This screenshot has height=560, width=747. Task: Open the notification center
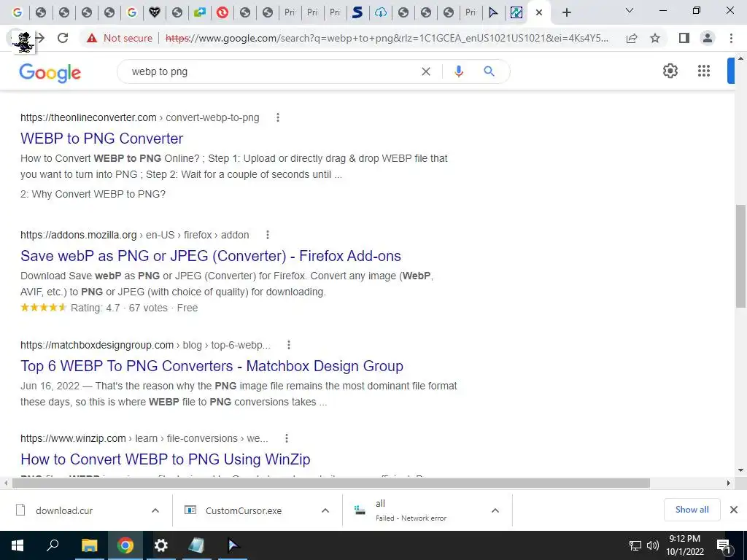click(724, 545)
